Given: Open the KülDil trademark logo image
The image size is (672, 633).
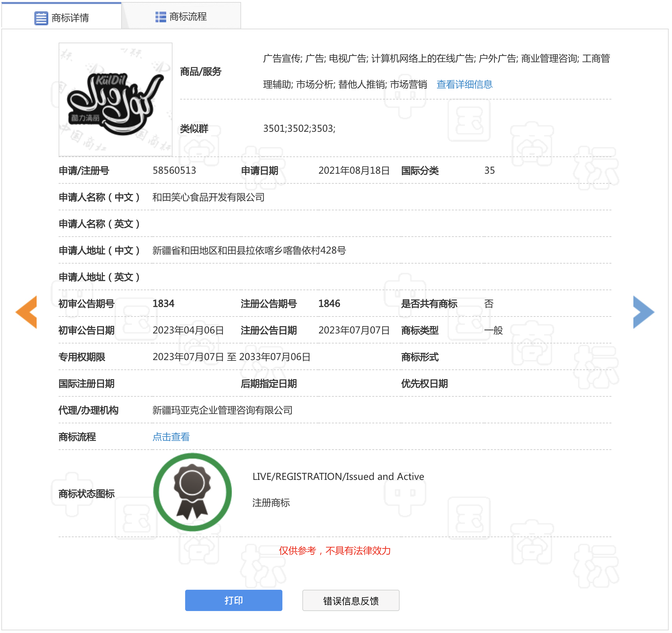Looking at the screenshot, I should pos(116,100).
